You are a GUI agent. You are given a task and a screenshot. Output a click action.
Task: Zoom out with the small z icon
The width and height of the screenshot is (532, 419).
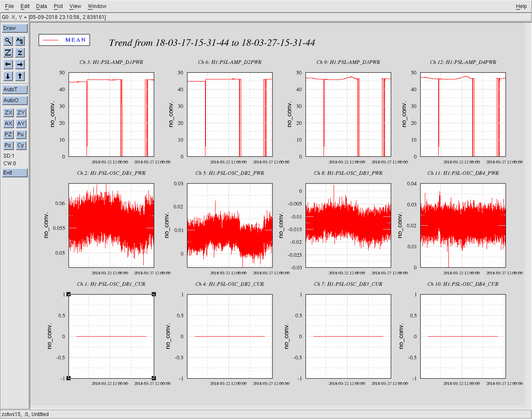click(20, 53)
